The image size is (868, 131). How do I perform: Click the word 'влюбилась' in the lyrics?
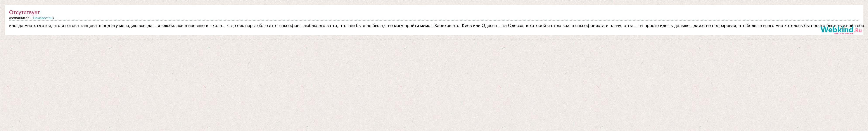(171, 26)
